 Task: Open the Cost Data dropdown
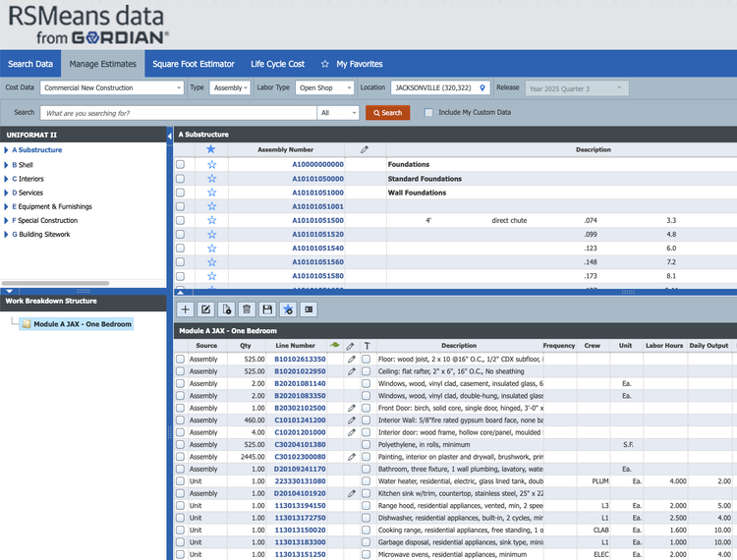tap(110, 87)
